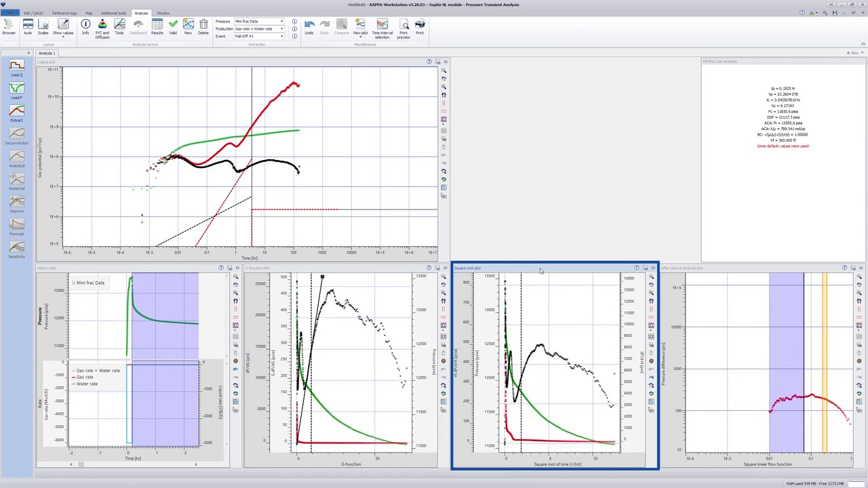
Task: Open PVT and Diffusion settings
Action: [x=102, y=29]
